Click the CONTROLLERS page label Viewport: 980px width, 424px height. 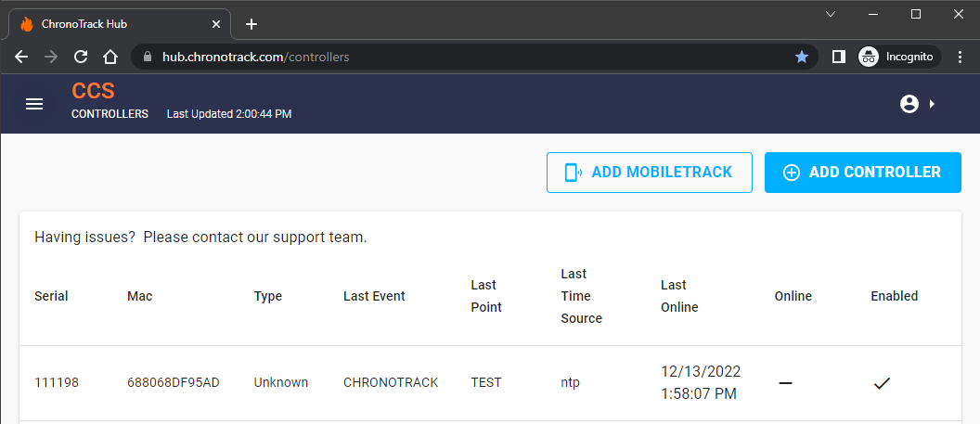[x=110, y=114]
